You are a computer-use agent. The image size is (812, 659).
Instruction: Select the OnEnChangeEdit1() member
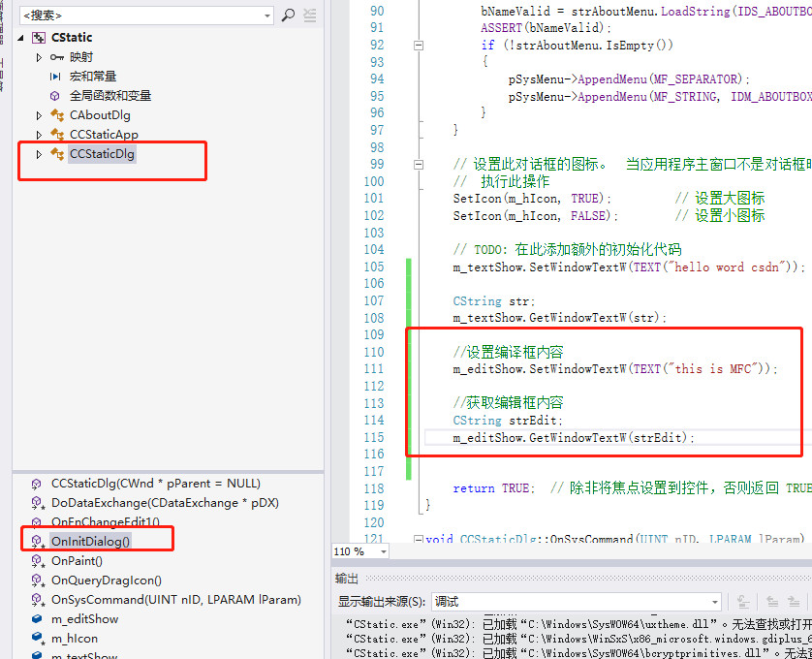pyautogui.click(x=106, y=521)
